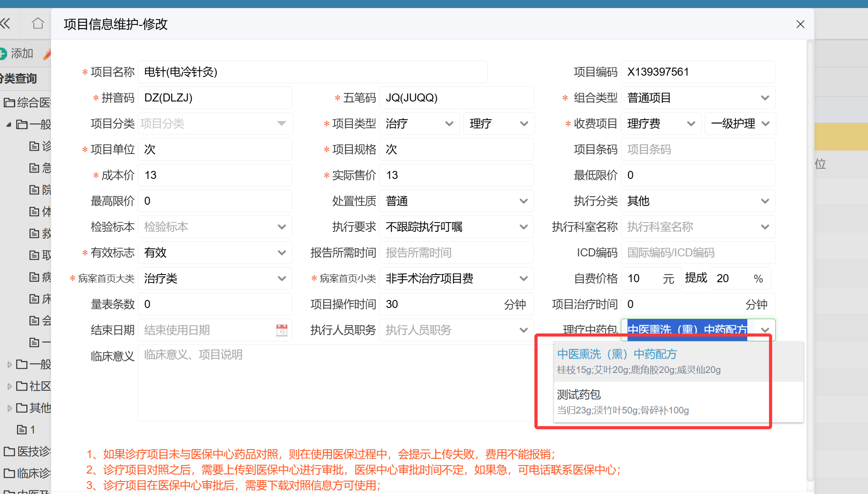The width and height of the screenshot is (868, 494).
Task: Close the 项目信息维护-修改 dialog
Action: (x=800, y=24)
